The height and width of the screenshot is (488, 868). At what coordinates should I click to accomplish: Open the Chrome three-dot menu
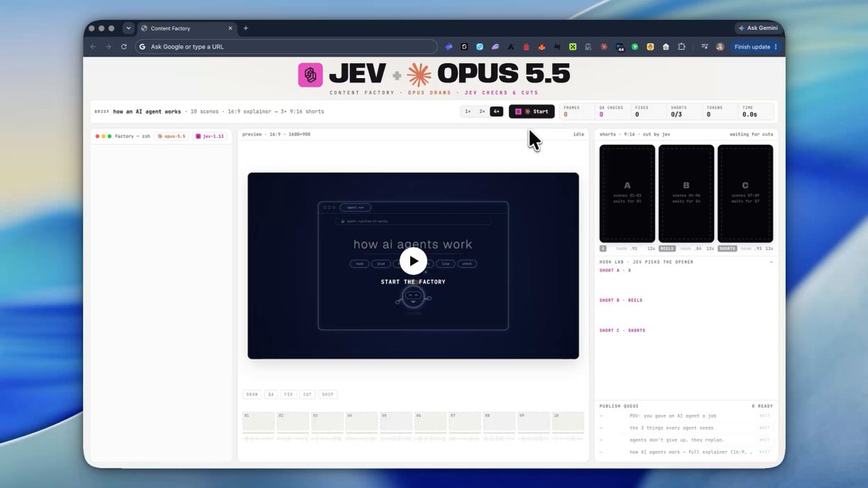[776, 46]
